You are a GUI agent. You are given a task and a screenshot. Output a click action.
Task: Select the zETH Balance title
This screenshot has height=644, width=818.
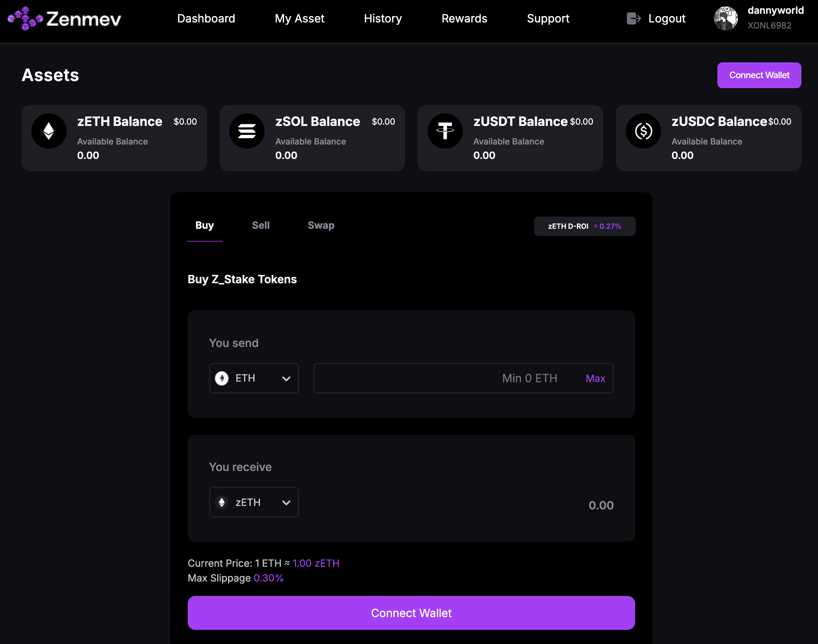[119, 121]
